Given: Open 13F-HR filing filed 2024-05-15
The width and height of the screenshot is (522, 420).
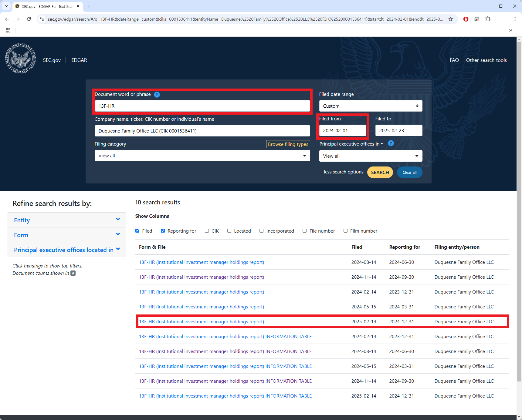Looking at the screenshot, I should pos(202,307).
